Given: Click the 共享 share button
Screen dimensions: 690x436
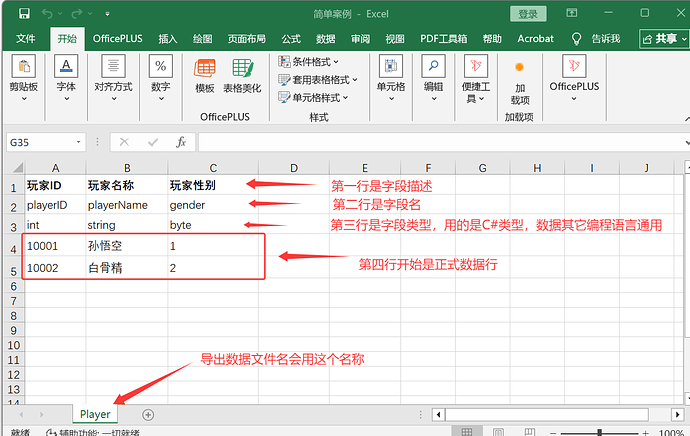Looking at the screenshot, I should (x=664, y=39).
